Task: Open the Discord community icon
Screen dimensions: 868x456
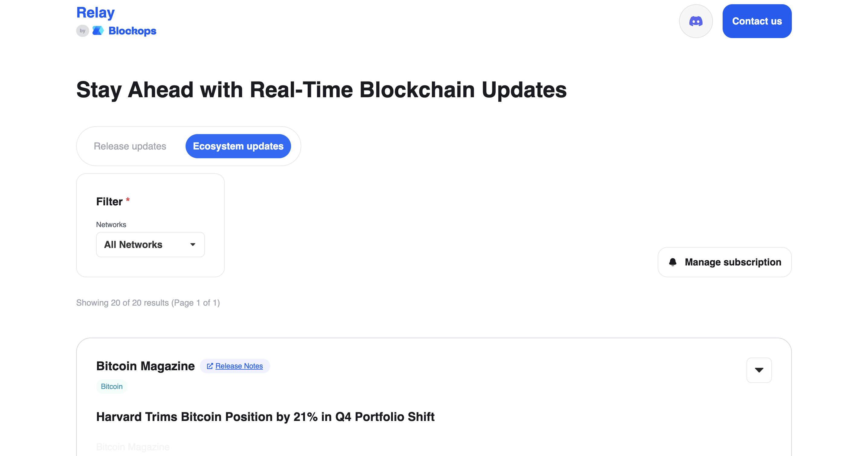Action: 696,21
